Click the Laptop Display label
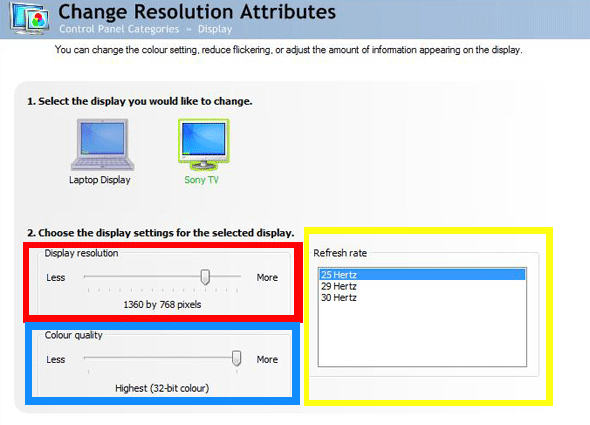The height and width of the screenshot is (425, 590). (100, 180)
